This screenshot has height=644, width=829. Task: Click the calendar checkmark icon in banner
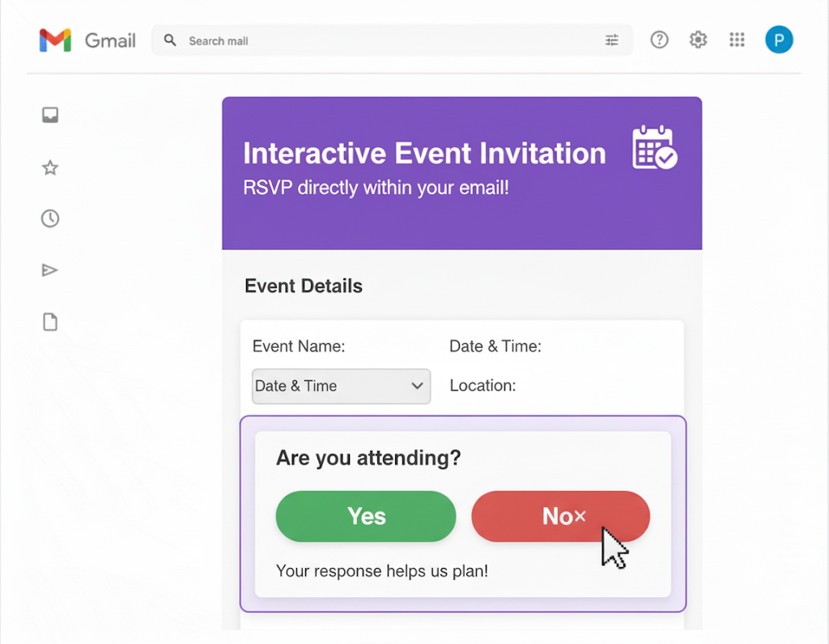point(654,147)
